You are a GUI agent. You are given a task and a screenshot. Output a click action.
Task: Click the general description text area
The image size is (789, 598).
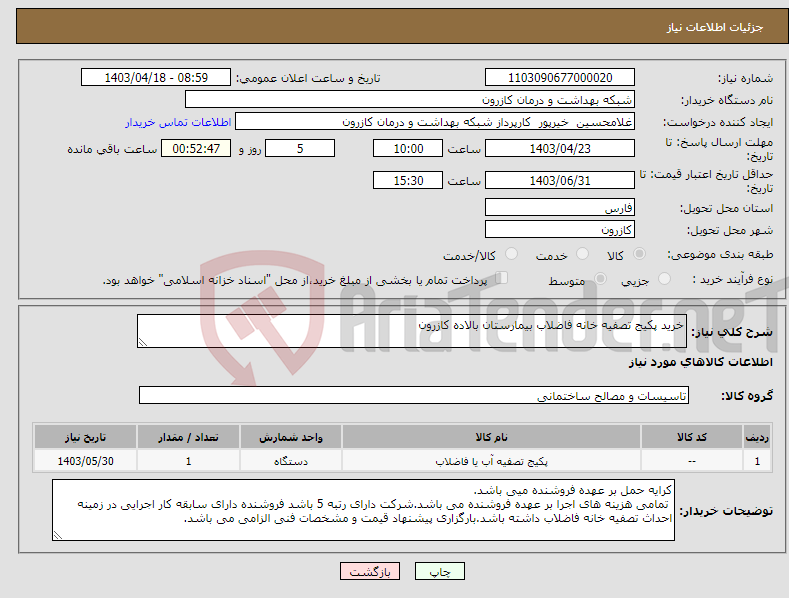412,331
